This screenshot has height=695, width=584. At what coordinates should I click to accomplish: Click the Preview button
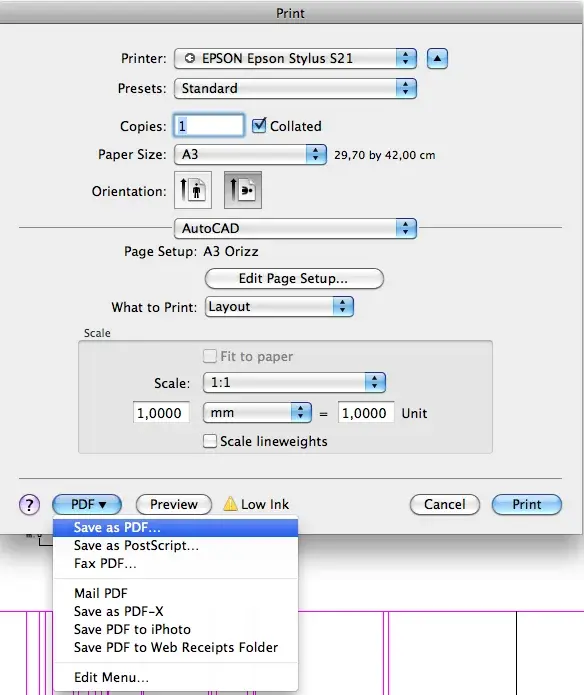pos(174,504)
